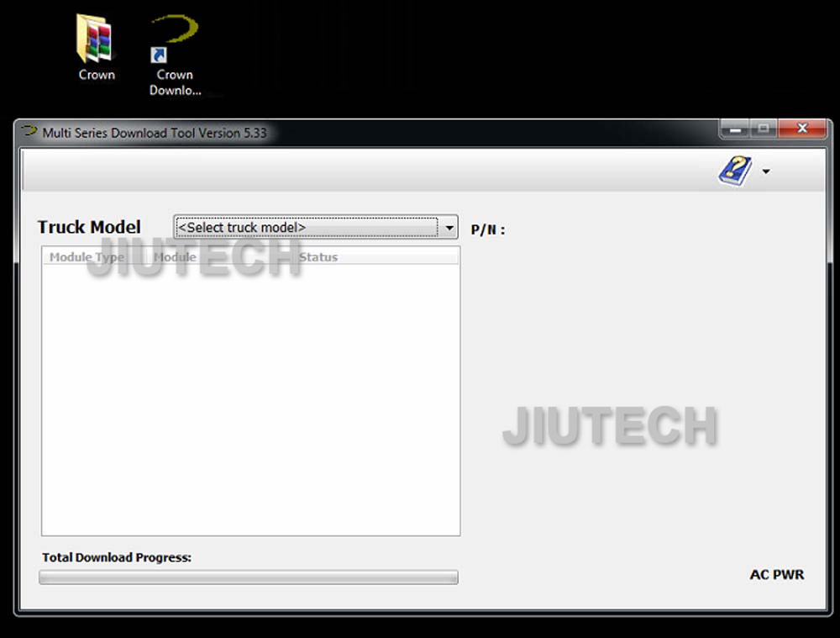Screen dimensions: 840x638
Task: Click the truck model dropdown arrow button
Action: pos(449,228)
